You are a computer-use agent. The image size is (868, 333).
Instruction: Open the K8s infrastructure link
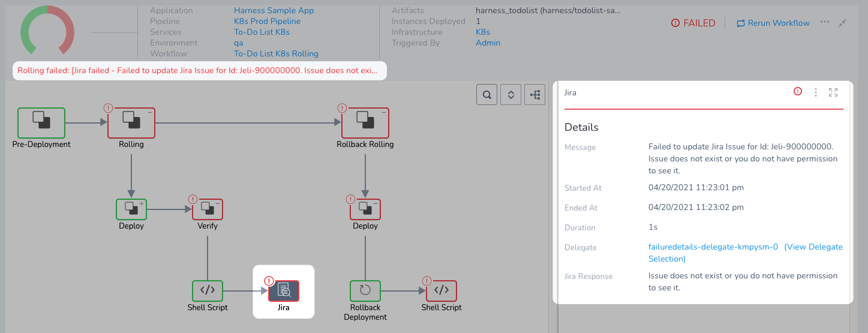[x=483, y=32]
